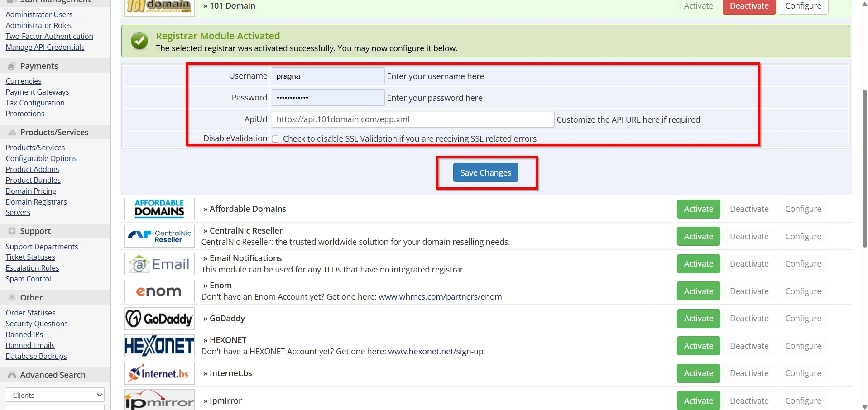Activate the Internet.bs registrar
The height and width of the screenshot is (410, 868).
coord(699,373)
